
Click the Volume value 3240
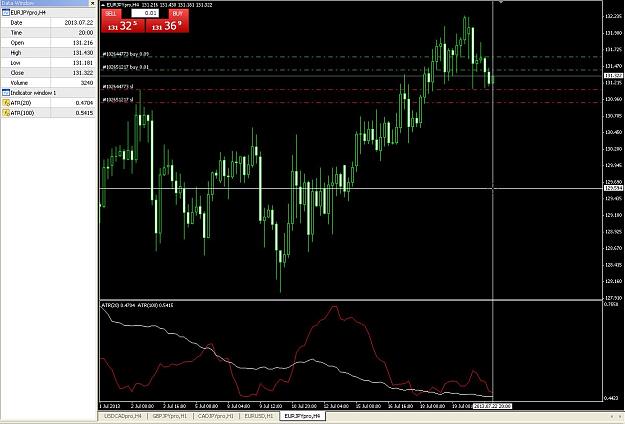tap(87, 83)
